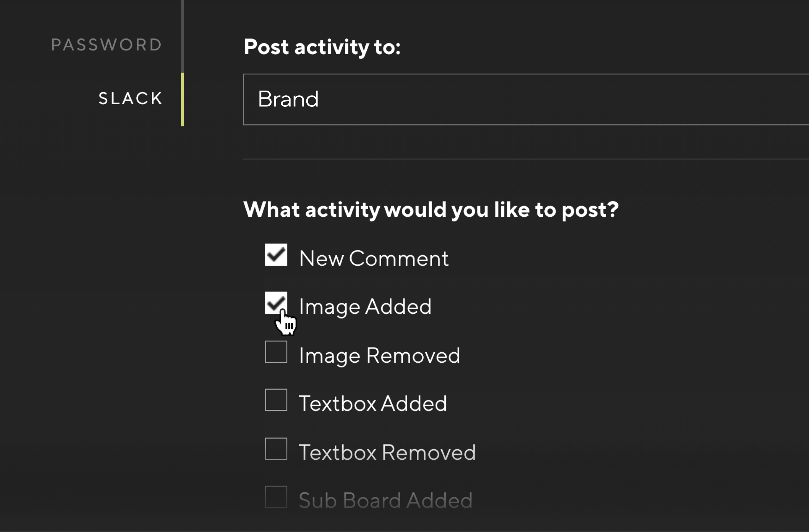Screen dimensions: 809x532
Task: Click the 'Textbox Added' label text
Action: click(x=373, y=403)
